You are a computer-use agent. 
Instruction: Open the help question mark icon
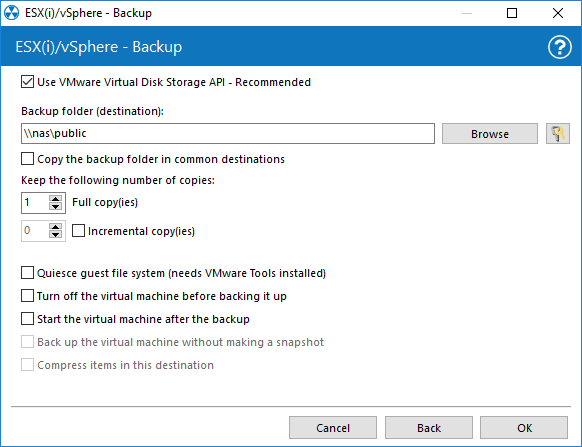560,47
